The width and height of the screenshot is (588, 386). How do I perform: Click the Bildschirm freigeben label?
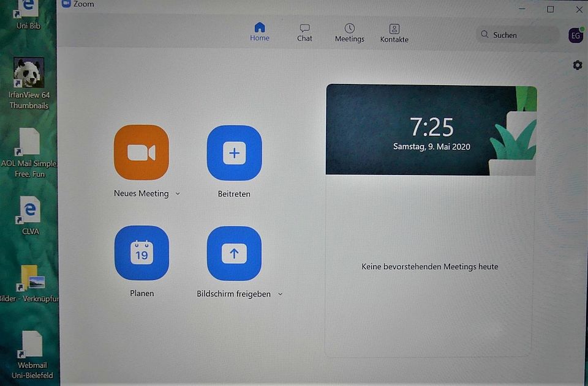[233, 294]
